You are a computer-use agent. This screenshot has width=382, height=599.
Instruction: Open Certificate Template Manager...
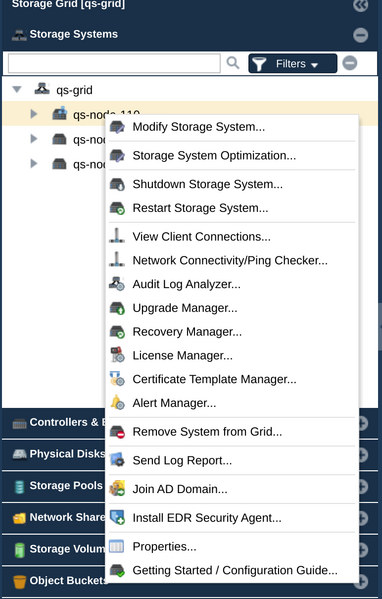(x=214, y=379)
